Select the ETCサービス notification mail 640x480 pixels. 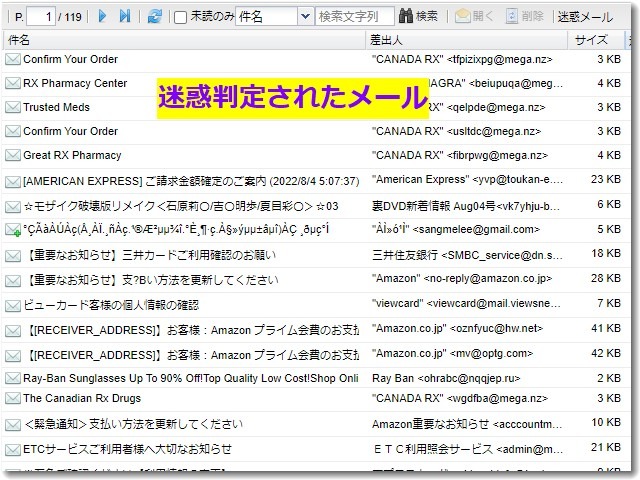[127, 450]
